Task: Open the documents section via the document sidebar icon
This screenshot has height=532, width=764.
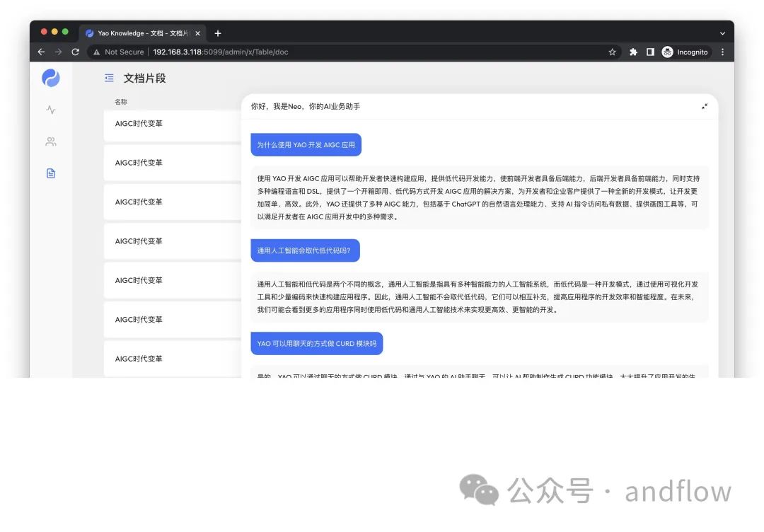Action: [50, 173]
